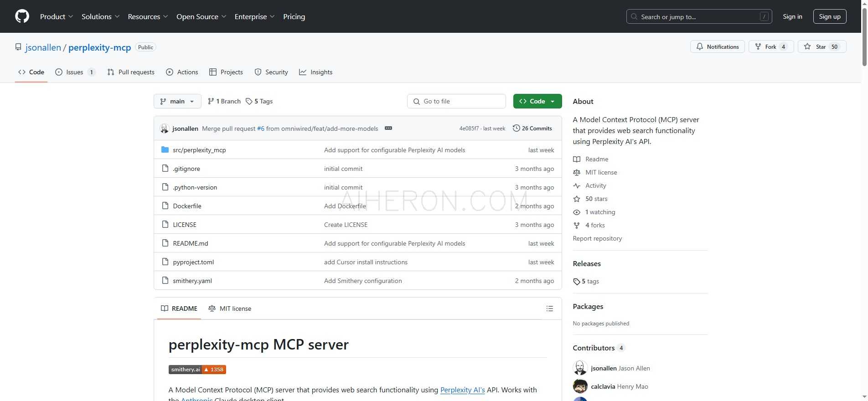Click Report repository
This screenshot has height=401, width=868.
[597, 238]
